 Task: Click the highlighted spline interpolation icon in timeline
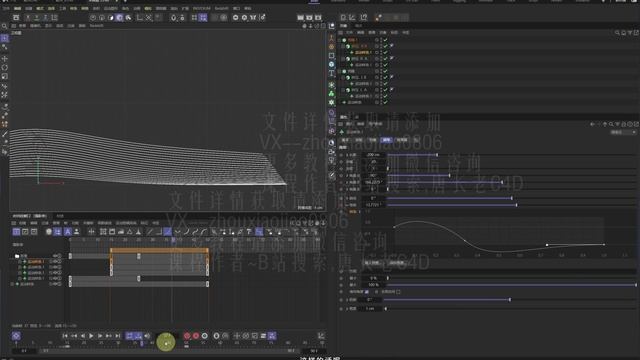tap(167, 232)
